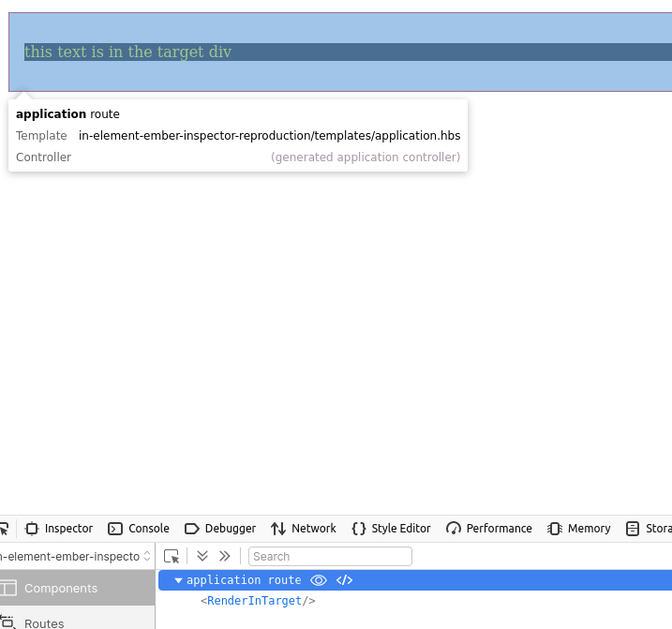The image size is (672, 629).
Task: View application route source code icon
Action: (x=344, y=580)
